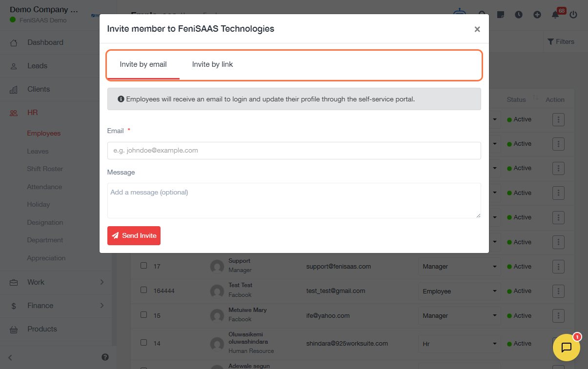Click the Send Invite button
This screenshot has width=588, height=369.
(134, 235)
